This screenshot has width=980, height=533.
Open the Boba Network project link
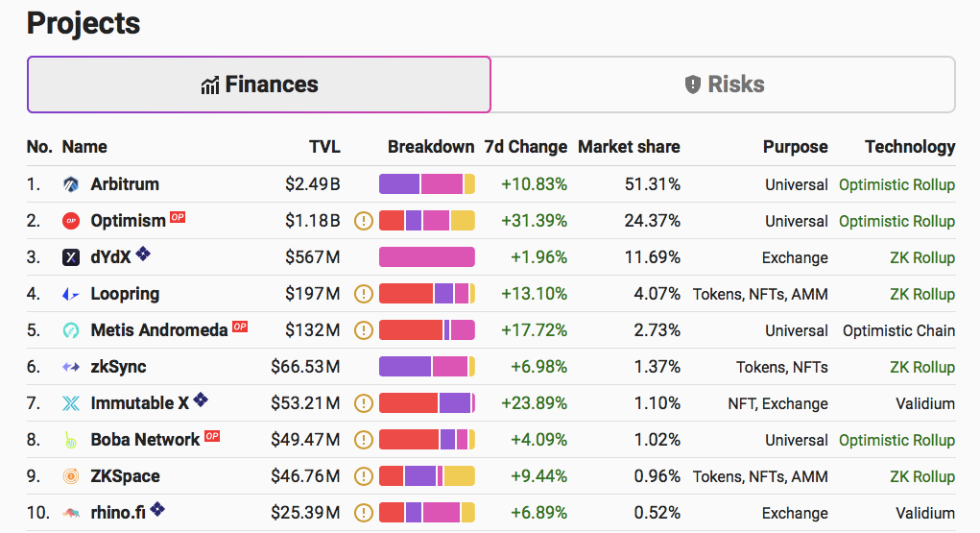pyautogui.click(x=145, y=440)
